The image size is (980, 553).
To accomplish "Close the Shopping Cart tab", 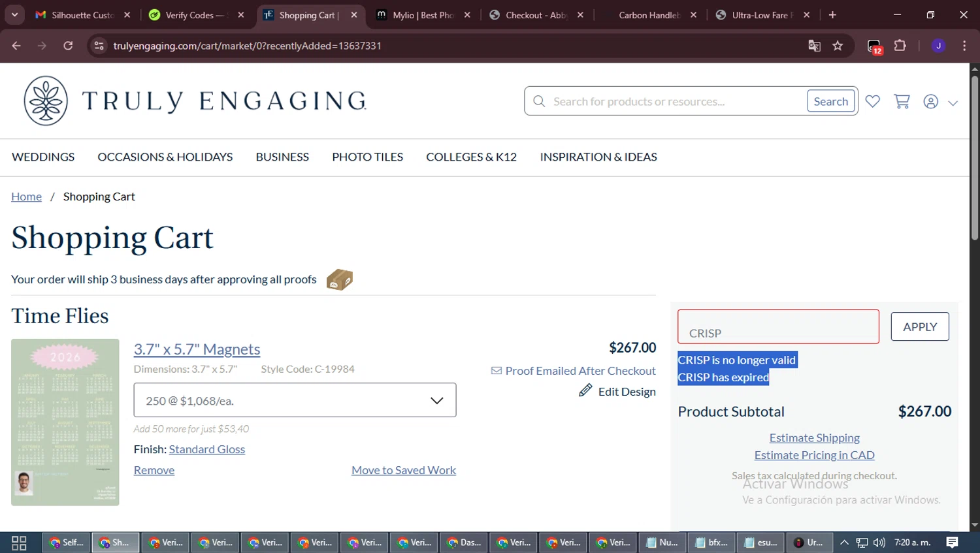I will click(x=354, y=15).
